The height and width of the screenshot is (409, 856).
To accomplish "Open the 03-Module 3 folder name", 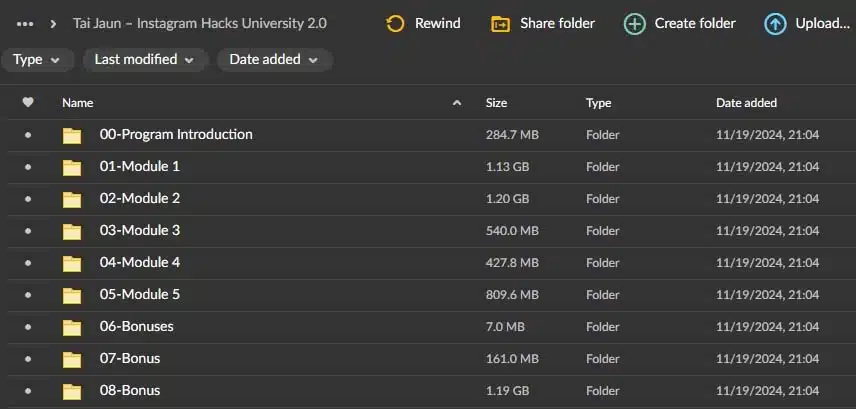I will pos(140,230).
